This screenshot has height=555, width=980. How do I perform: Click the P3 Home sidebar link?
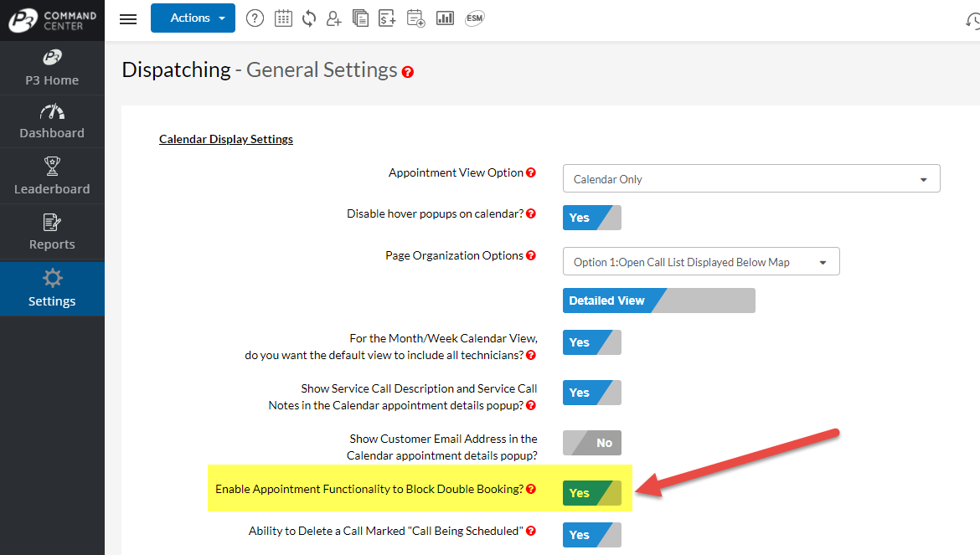[x=52, y=68]
